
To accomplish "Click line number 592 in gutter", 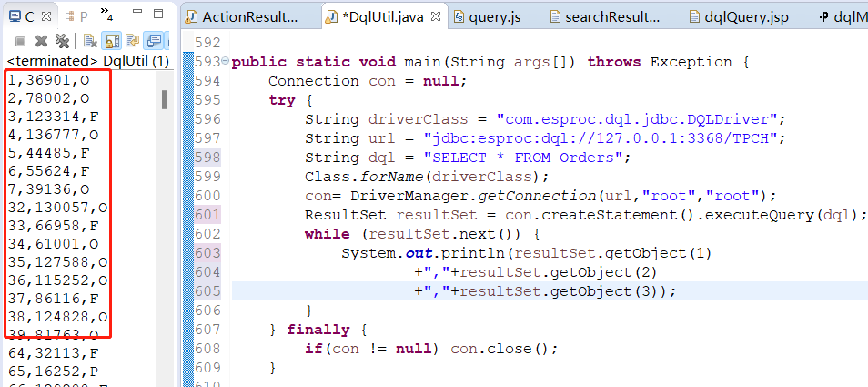I will click(x=207, y=43).
